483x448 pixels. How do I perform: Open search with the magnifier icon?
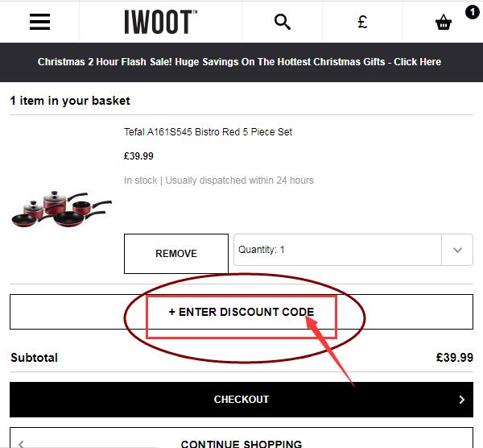pyautogui.click(x=283, y=22)
